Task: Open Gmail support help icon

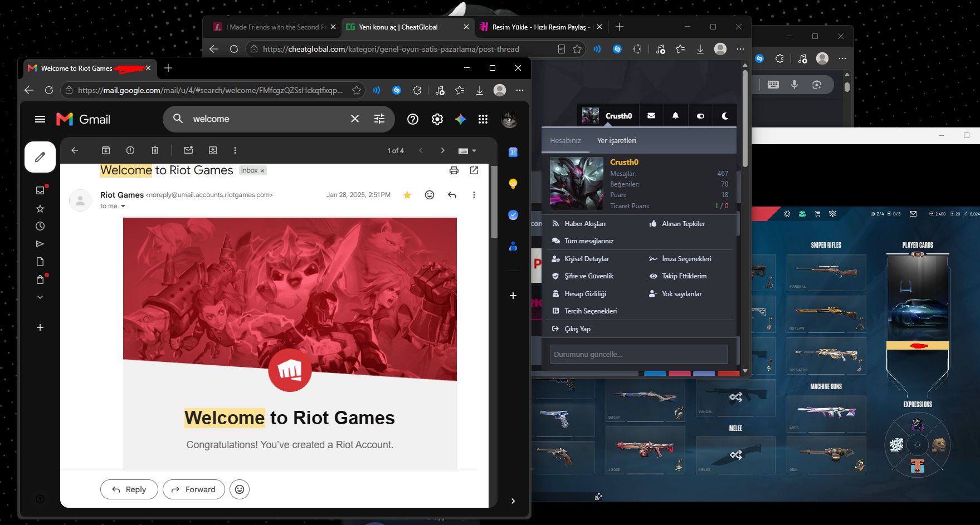Action: (413, 119)
